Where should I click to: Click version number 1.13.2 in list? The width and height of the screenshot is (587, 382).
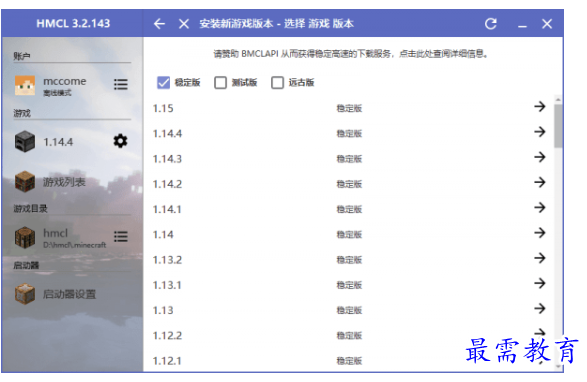click(167, 260)
